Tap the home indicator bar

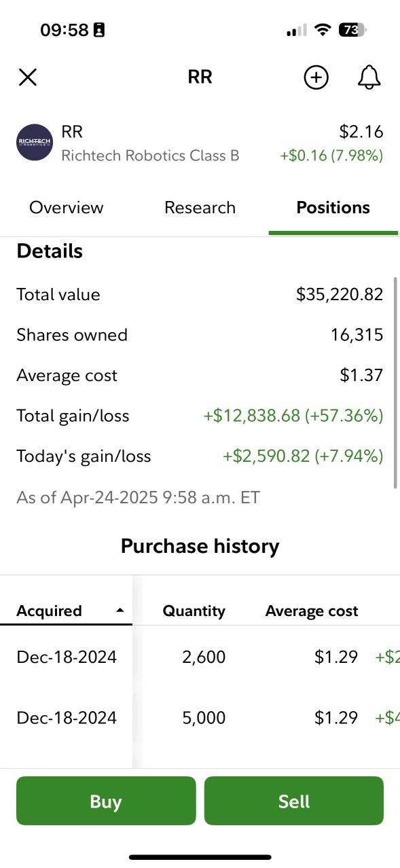(200, 857)
